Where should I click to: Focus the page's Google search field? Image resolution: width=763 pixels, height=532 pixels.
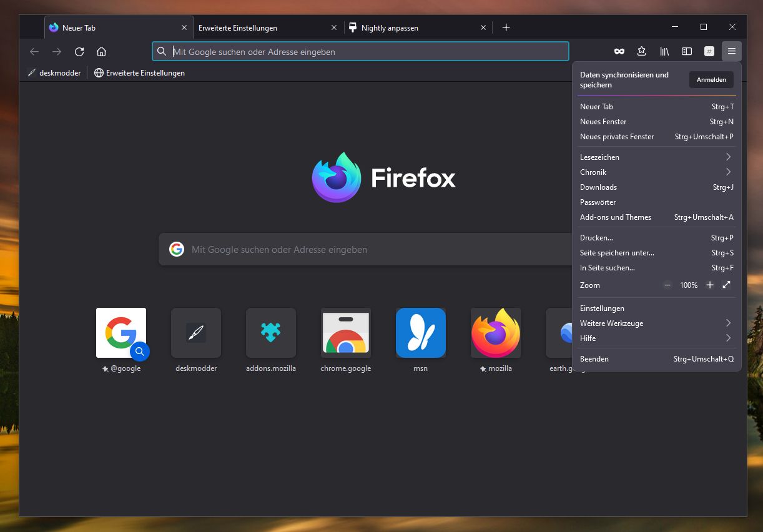[x=365, y=249]
